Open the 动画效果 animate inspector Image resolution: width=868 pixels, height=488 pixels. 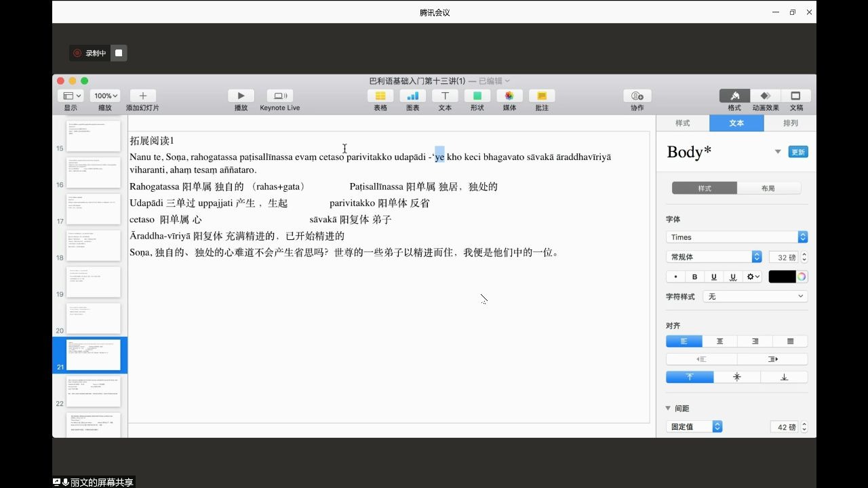[766, 96]
